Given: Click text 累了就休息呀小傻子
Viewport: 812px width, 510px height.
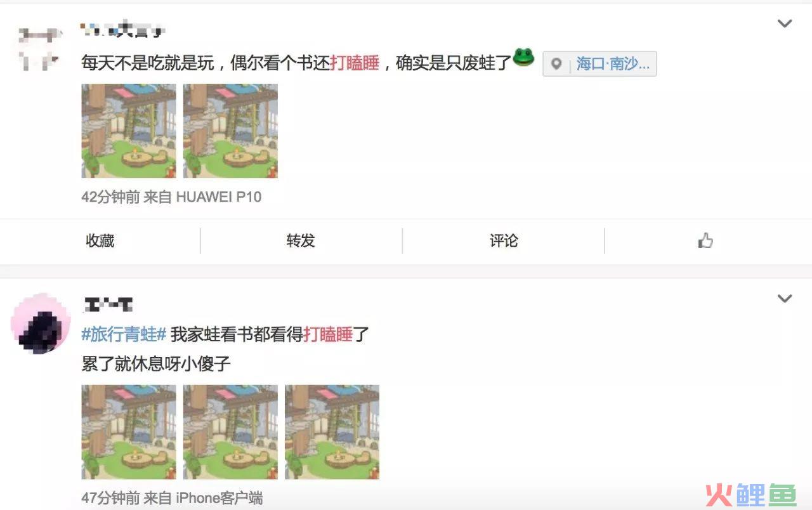Looking at the screenshot, I should 156,364.
